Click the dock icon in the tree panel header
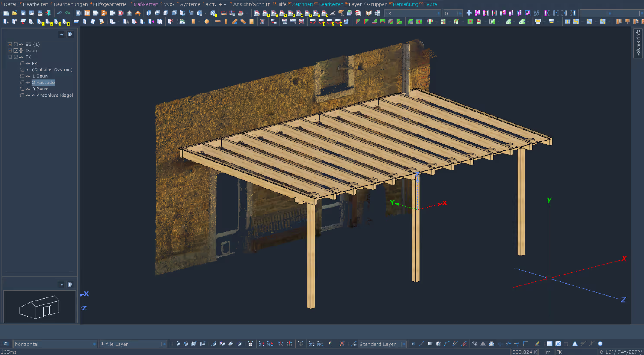Screen dimensions: 644x355 point(70,34)
